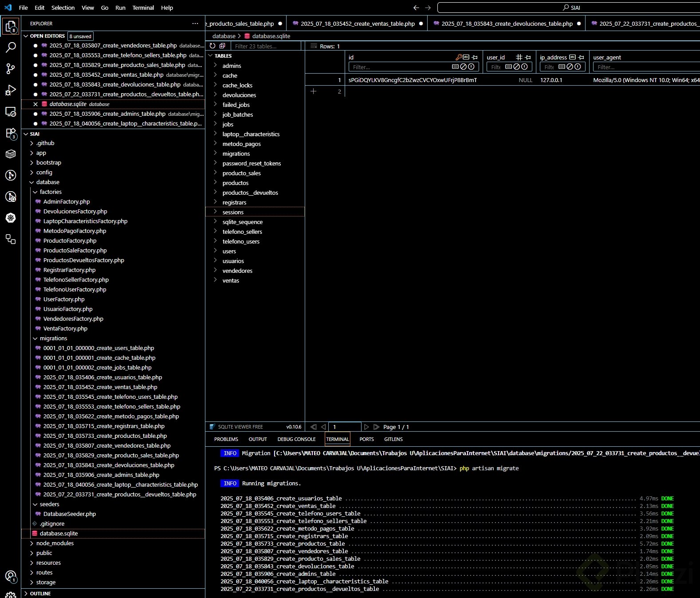This screenshot has width=700, height=598.
Task: Close database.sqlite in Open Editors
Action: point(35,104)
